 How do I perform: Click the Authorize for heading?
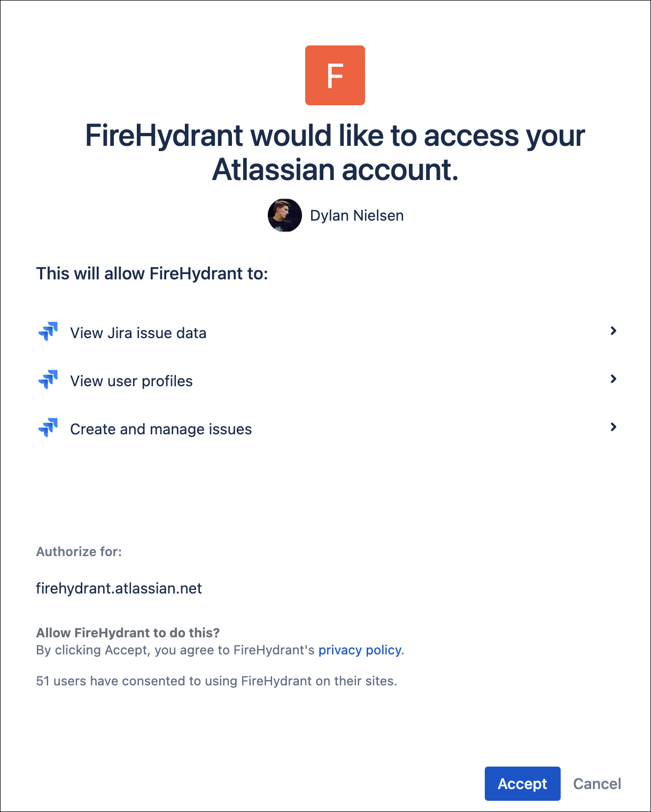point(79,551)
